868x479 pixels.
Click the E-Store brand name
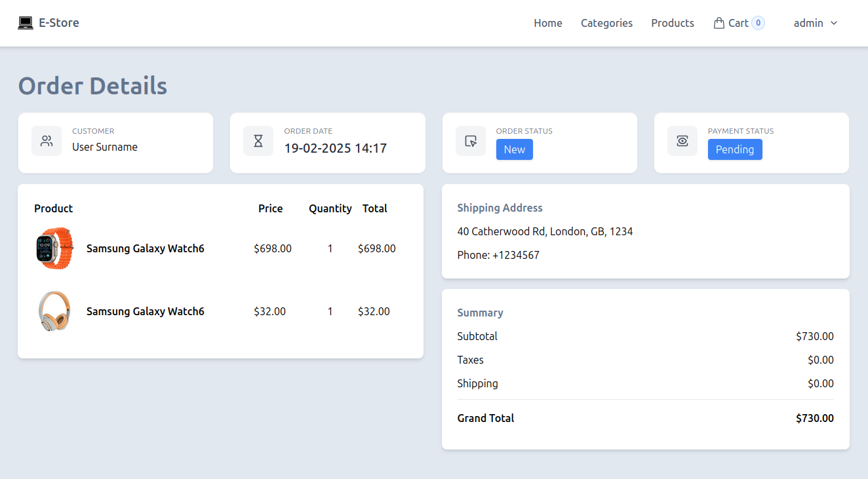(x=59, y=23)
